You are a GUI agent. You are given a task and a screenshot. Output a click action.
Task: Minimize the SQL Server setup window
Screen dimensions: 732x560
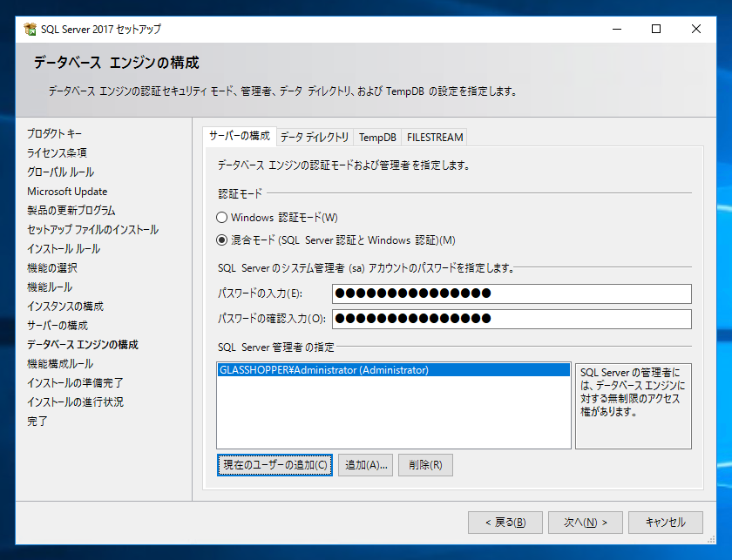pos(617,29)
